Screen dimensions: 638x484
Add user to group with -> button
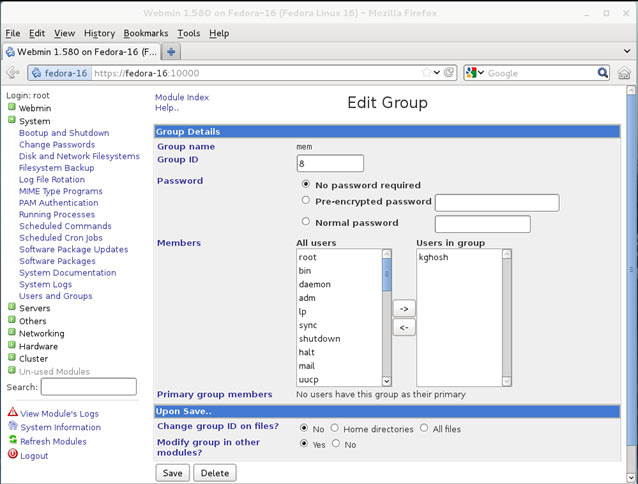(x=404, y=309)
